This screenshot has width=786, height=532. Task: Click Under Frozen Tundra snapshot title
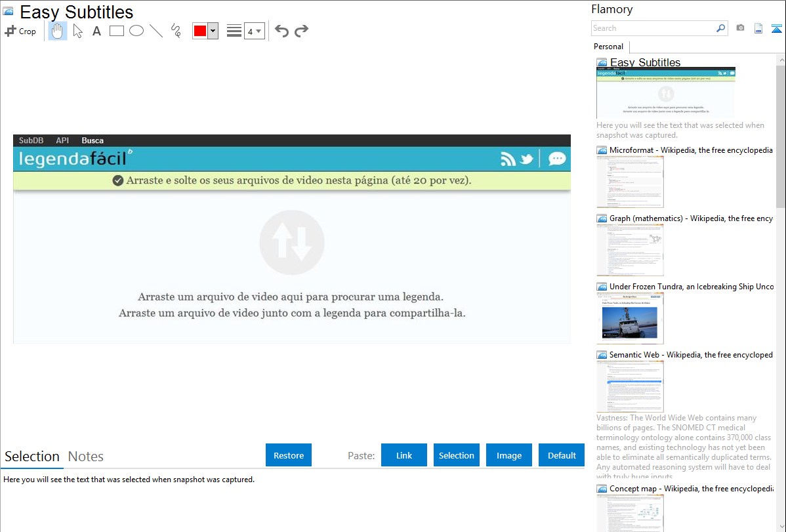692,287
